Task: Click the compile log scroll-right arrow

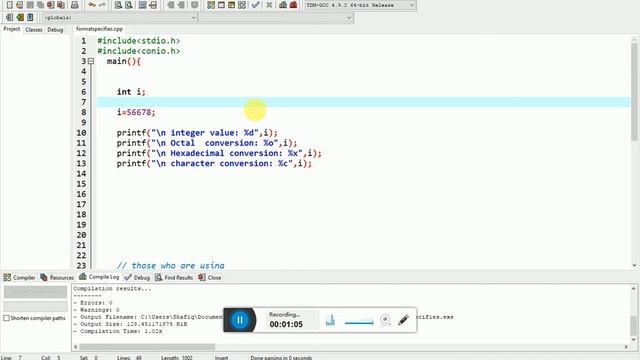Action: pos(626,347)
